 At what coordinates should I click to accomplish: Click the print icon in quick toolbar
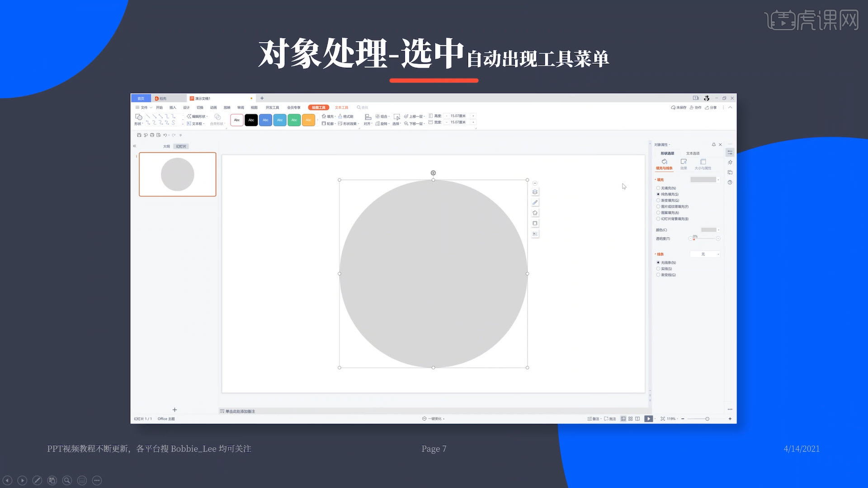[152, 135]
